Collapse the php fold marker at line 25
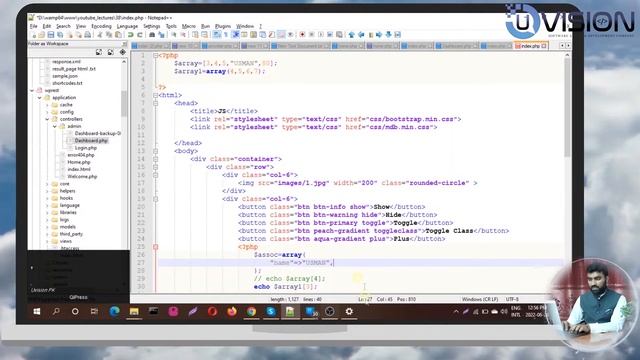Viewport: 640px width, 360px height. pos(156,247)
